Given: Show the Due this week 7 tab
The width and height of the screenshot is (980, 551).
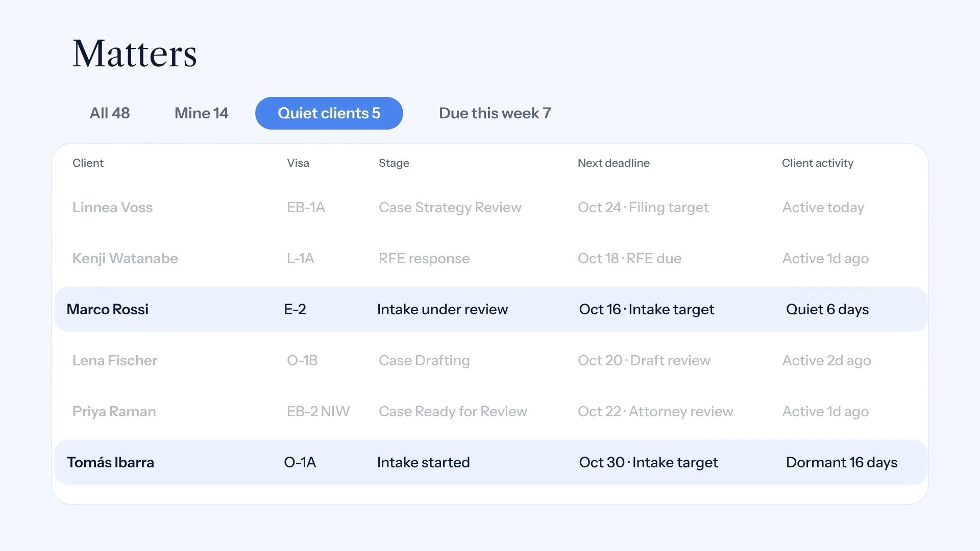Looking at the screenshot, I should pos(495,113).
